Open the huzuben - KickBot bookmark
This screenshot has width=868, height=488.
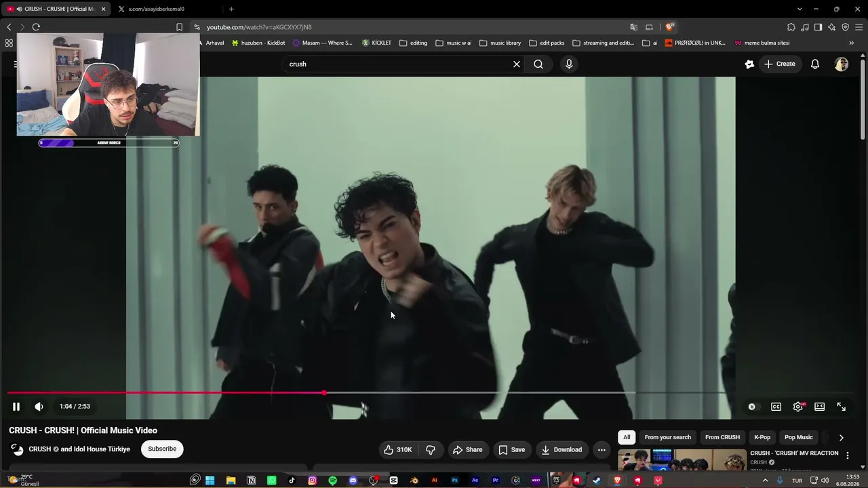pyautogui.click(x=258, y=43)
